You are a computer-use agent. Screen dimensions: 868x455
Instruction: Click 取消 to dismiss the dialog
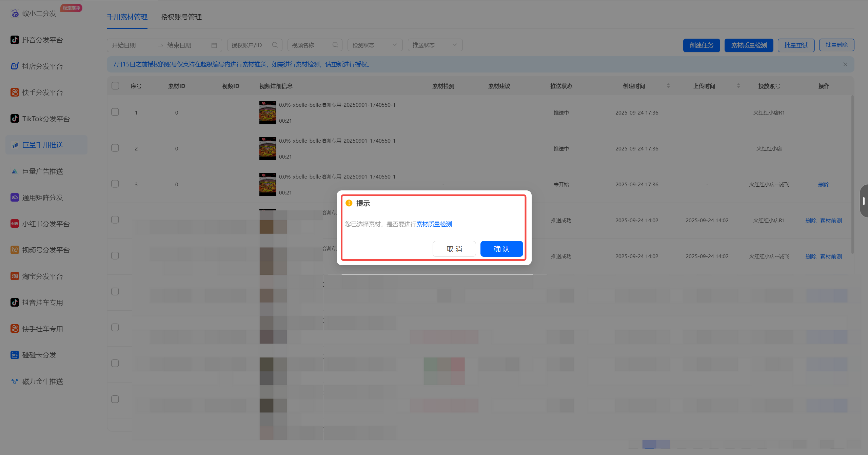pyautogui.click(x=454, y=249)
